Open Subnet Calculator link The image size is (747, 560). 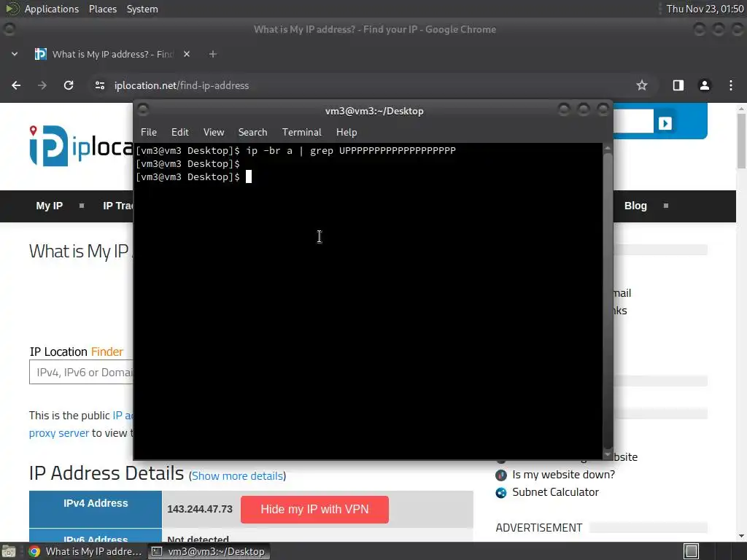click(x=555, y=492)
